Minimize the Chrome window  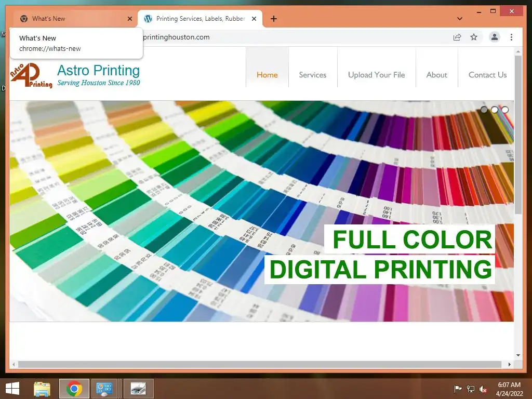(478, 11)
